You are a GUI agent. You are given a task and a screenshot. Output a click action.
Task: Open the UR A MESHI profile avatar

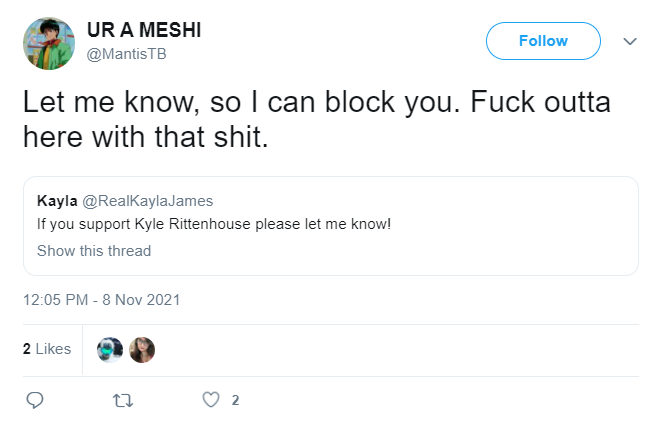(x=49, y=43)
